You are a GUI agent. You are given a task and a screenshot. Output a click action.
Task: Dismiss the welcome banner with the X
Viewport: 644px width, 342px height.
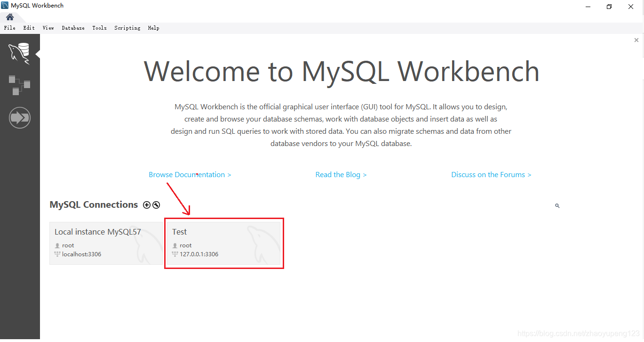pyautogui.click(x=636, y=40)
